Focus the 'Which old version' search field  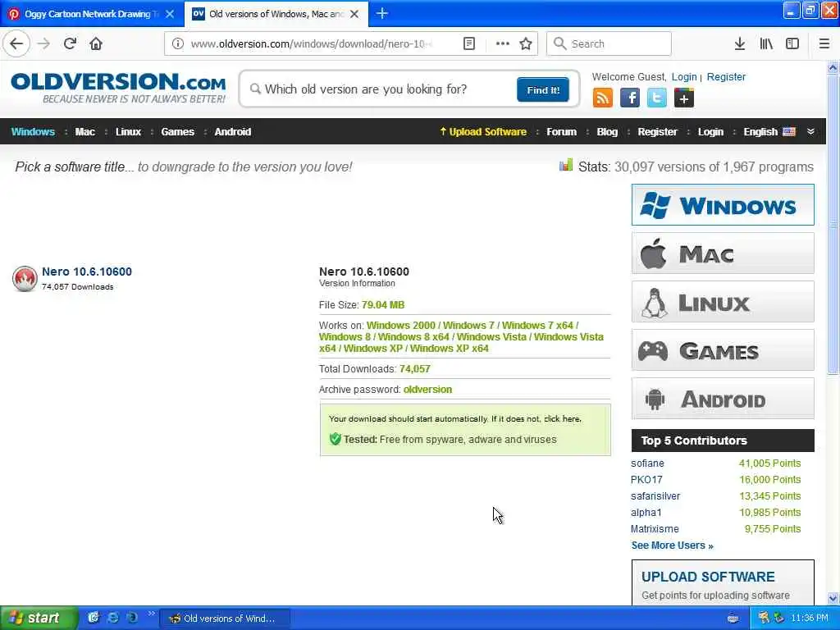377,89
